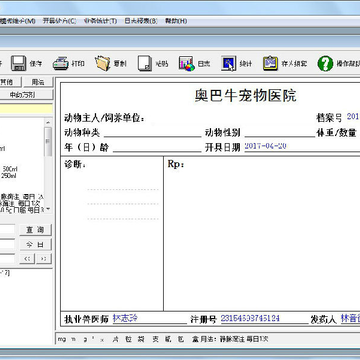Click the yellow search field in left panel
Image resolution: width=360 pixels, height=360 pixels.
pos(26,109)
